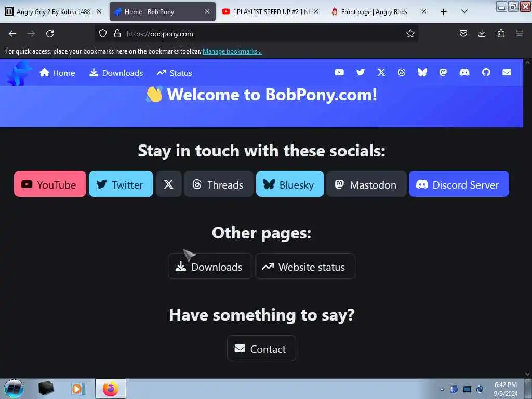Open Bluesky butterfly icon in header
Viewport: 532px width, 399px height.
pyautogui.click(x=422, y=72)
